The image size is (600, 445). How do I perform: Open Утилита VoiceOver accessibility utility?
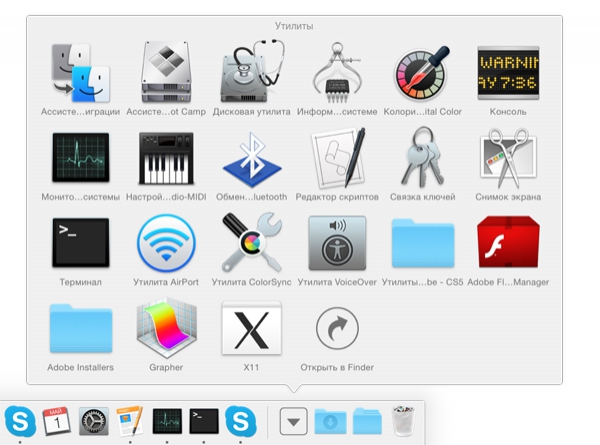(337, 243)
